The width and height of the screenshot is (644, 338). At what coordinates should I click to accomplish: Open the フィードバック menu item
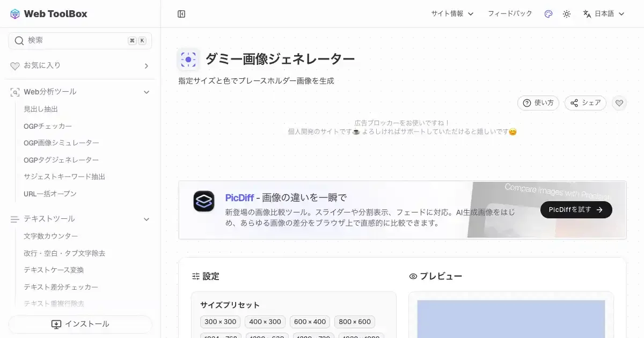(x=509, y=14)
